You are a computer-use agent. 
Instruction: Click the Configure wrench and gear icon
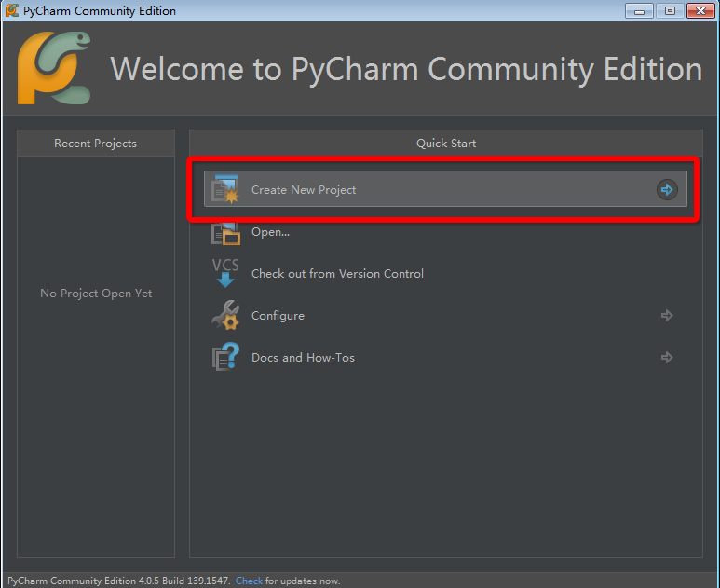(225, 315)
